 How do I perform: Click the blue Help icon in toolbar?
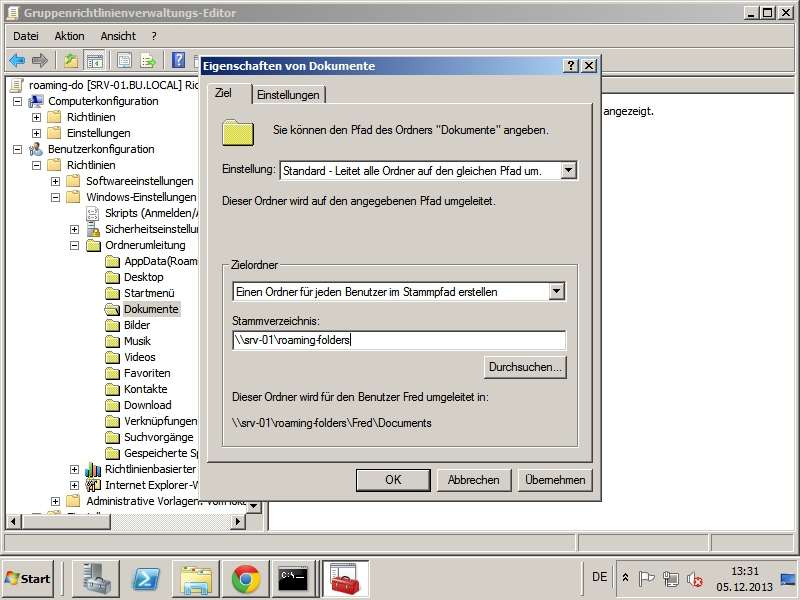178,60
